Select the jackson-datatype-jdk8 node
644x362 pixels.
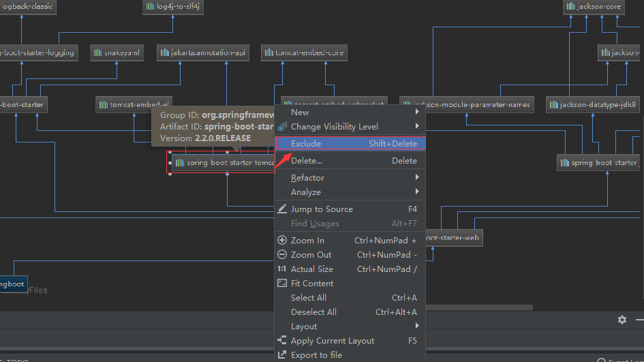coord(593,105)
